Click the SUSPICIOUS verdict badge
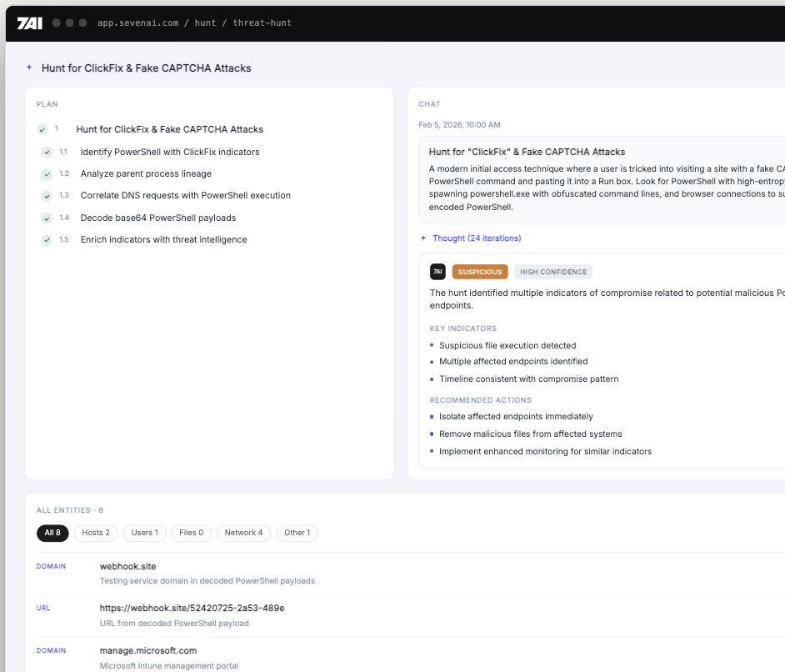The height and width of the screenshot is (672, 785). 480,272
